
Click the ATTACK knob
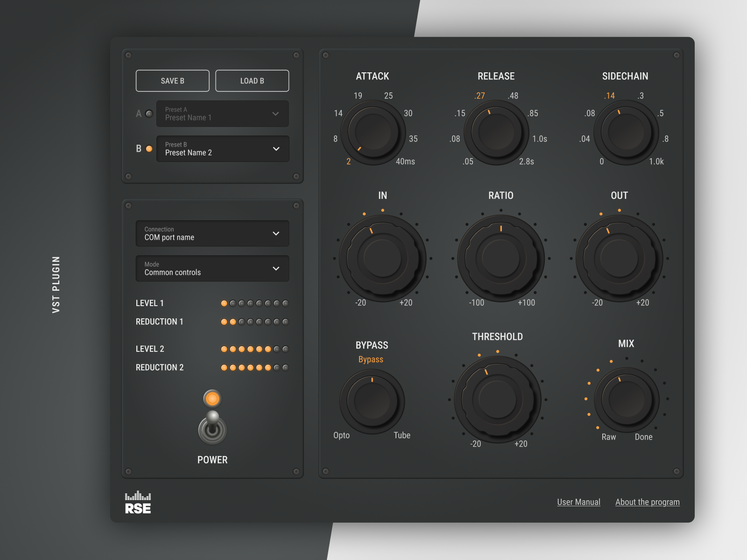click(x=373, y=133)
